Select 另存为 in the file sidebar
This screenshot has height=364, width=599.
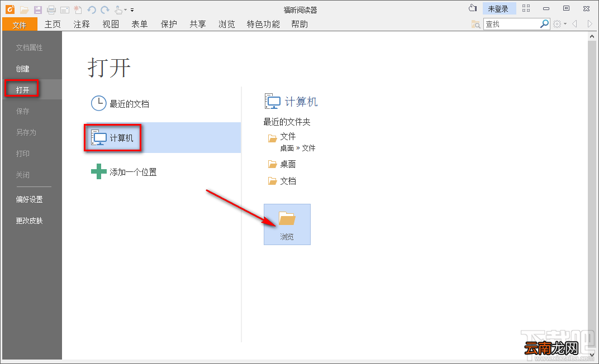click(32, 132)
